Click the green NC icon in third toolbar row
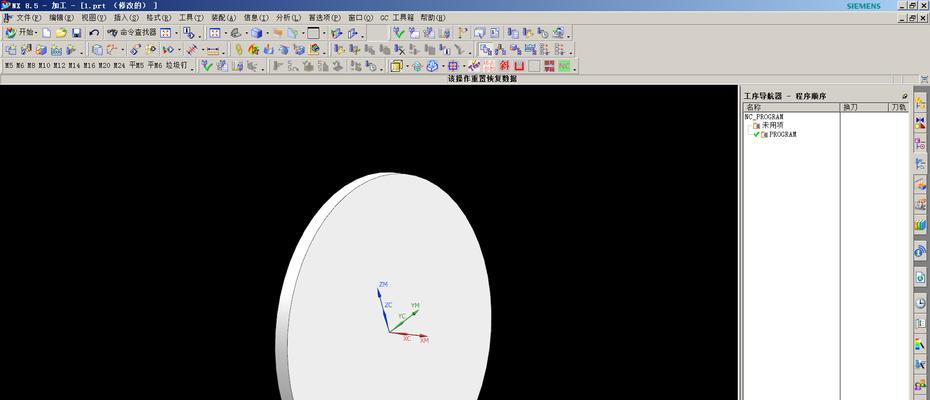 pyautogui.click(x=564, y=66)
